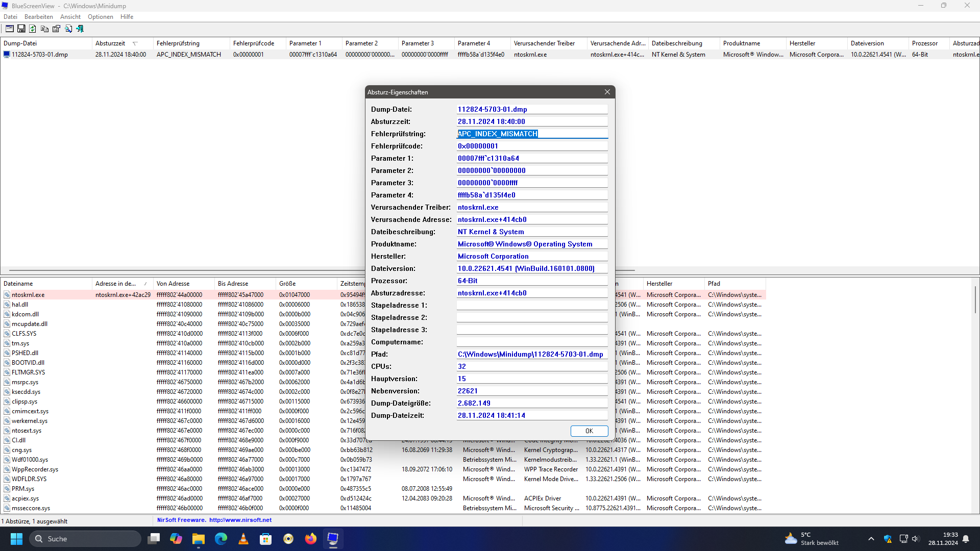Click the Find magnifier toolbar icon
980x551 pixels.
68,29
